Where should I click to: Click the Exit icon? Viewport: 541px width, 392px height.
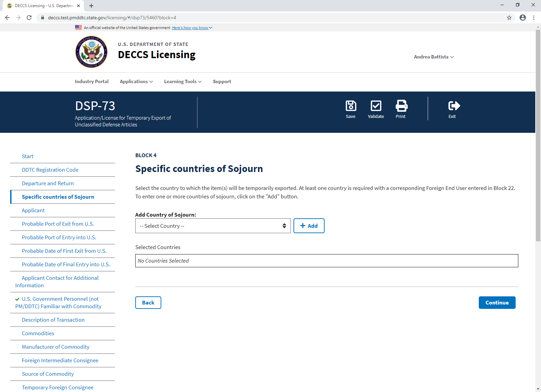pos(454,106)
